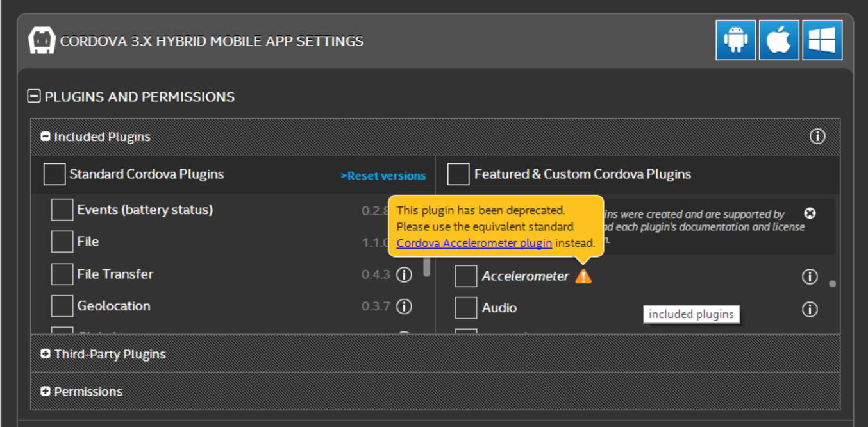Open info for the Audio plugin

(810, 309)
